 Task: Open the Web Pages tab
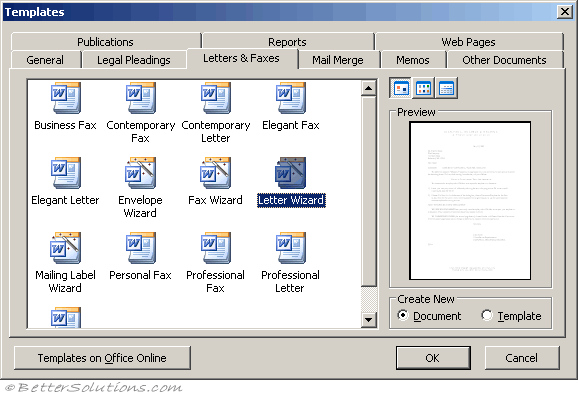[469, 42]
